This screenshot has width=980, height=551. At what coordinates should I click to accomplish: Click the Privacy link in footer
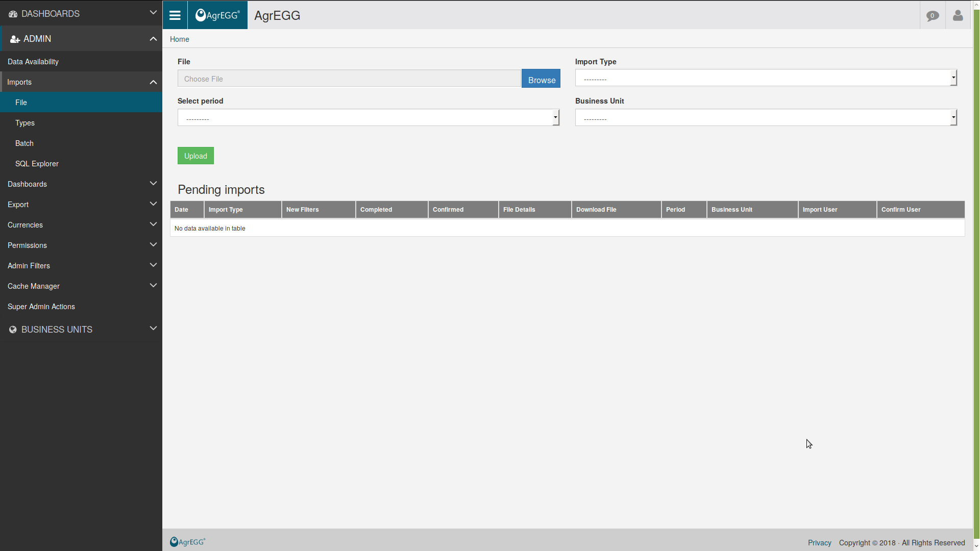tap(820, 542)
